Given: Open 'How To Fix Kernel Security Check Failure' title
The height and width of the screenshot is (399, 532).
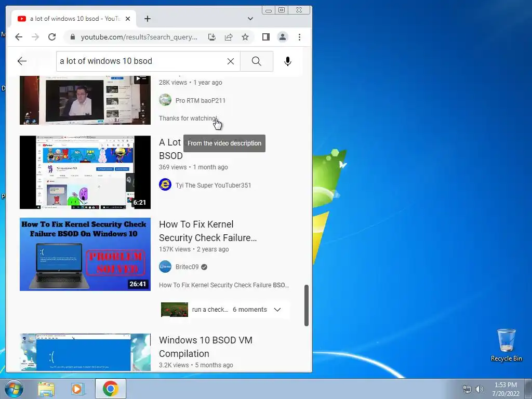Looking at the screenshot, I should click(x=208, y=231).
